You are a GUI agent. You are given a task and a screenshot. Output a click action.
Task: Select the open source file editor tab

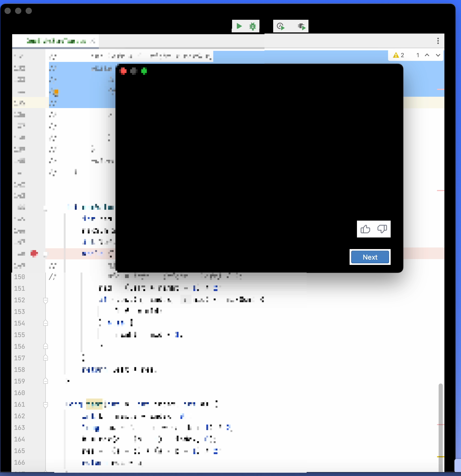[x=56, y=41]
